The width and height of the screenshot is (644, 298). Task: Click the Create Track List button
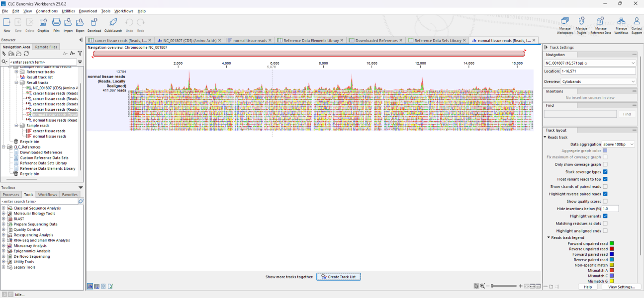[339, 277]
